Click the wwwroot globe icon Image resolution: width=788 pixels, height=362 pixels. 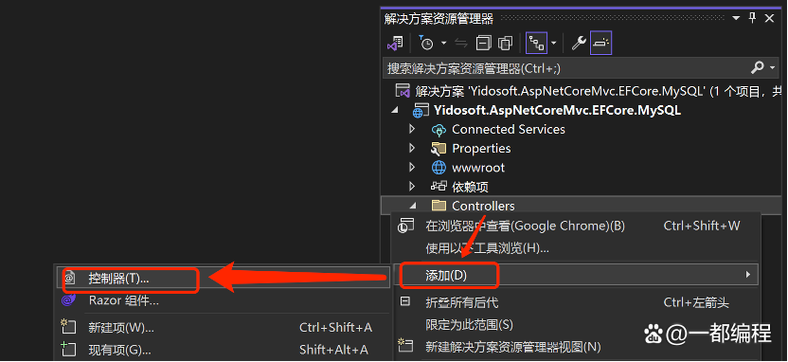439,167
